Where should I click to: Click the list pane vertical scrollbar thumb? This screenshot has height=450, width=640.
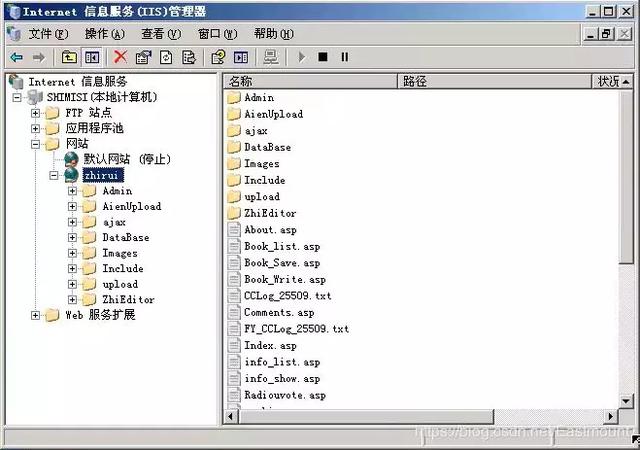point(627,177)
